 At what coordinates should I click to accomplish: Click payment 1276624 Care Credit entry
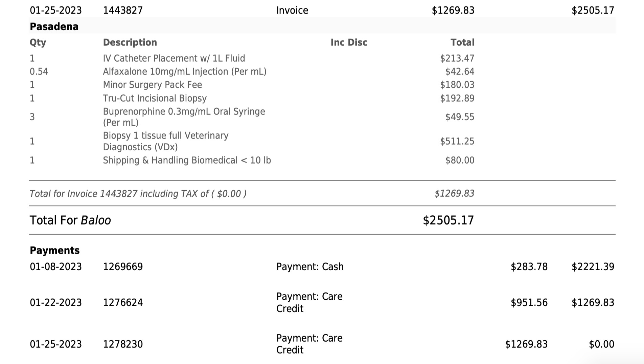tap(322, 302)
